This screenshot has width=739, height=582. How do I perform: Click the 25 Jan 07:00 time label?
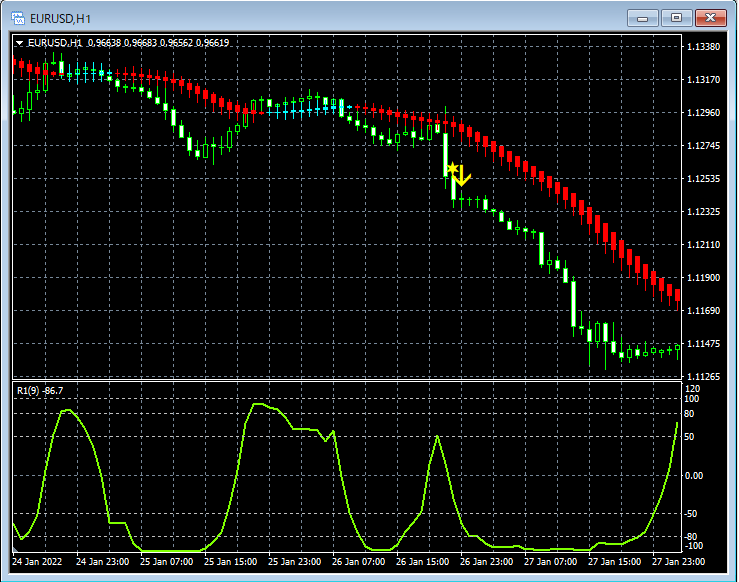(166, 562)
